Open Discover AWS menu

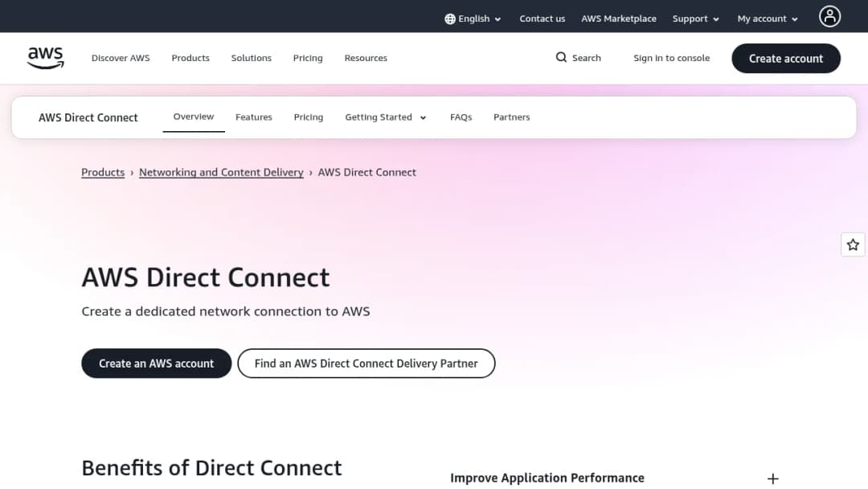click(x=121, y=58)
